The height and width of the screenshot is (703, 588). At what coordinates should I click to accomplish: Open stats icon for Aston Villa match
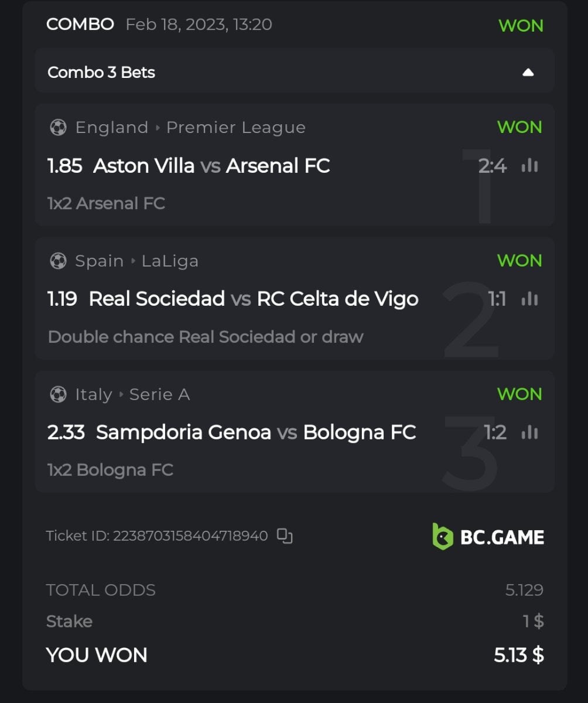(529, 166)
